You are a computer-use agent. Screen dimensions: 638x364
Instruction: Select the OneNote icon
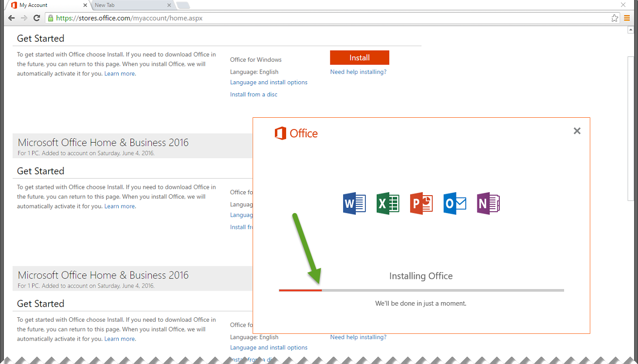click(x=488, y=203)
